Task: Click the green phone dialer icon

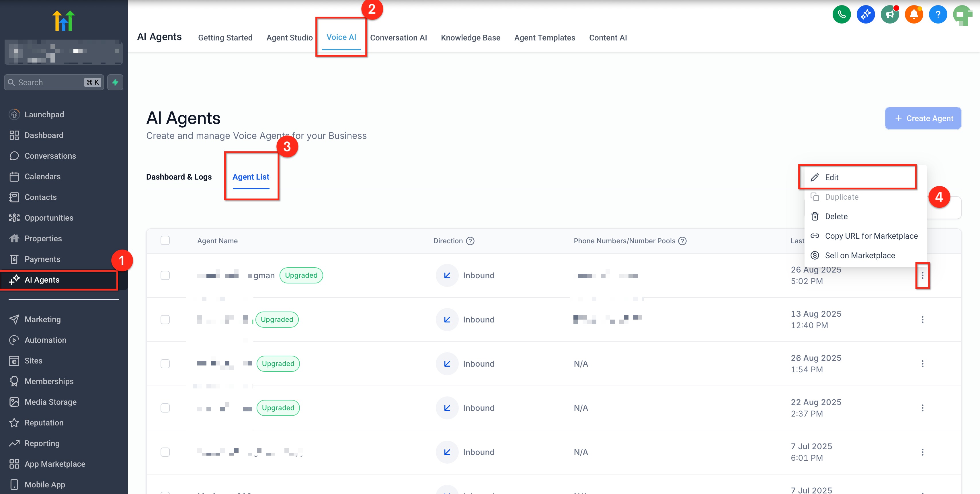Action: coord(841,15)
